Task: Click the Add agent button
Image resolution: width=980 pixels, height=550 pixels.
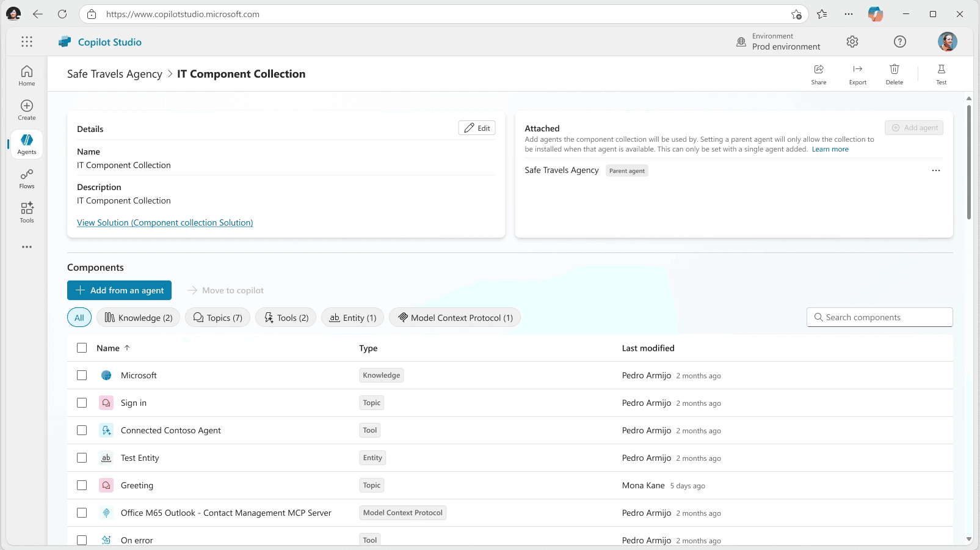Action: (x=914, y=128)
